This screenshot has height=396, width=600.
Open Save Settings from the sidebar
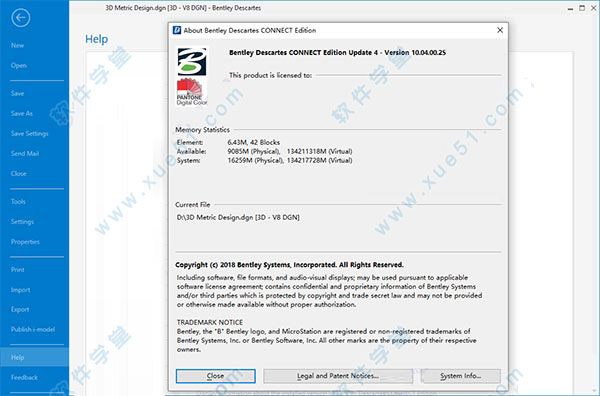pos(29,134)
